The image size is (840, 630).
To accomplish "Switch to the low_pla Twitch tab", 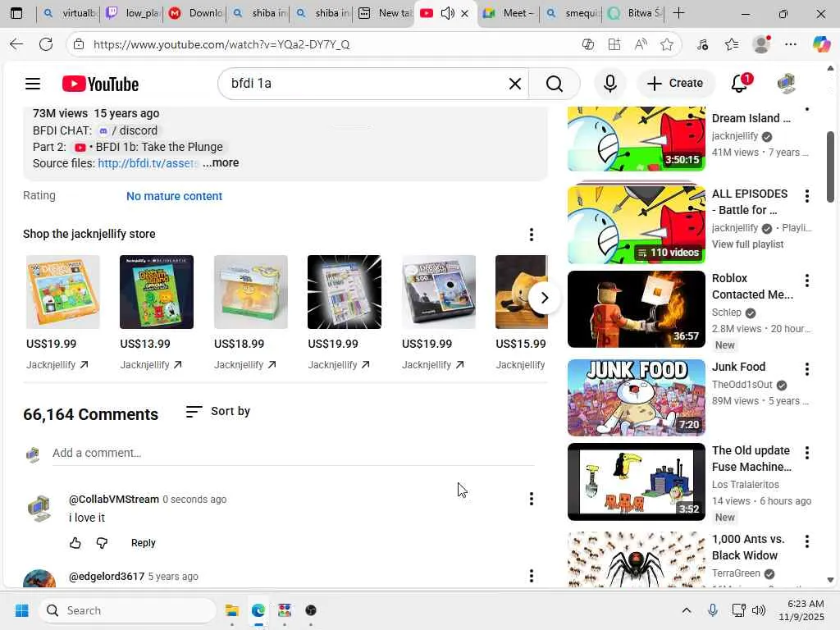I will 134,13.
